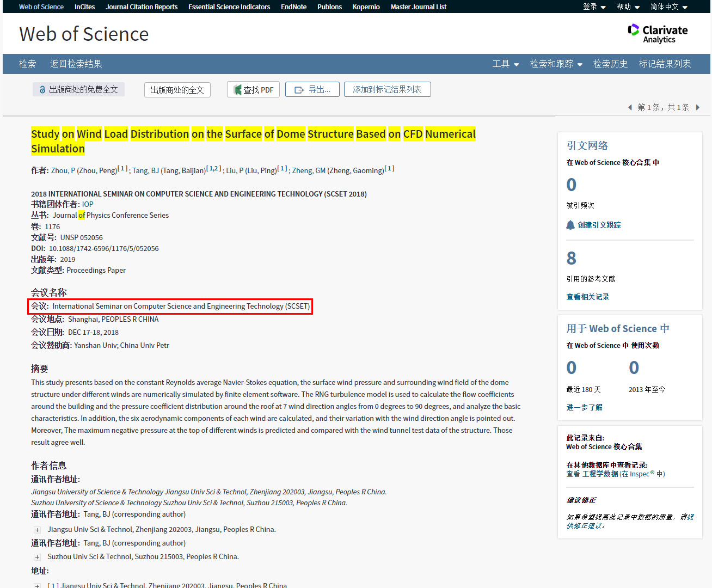Open 标记结果列表 marked list
This screenshot has height=588, width=712.
(x=665, y=64)
